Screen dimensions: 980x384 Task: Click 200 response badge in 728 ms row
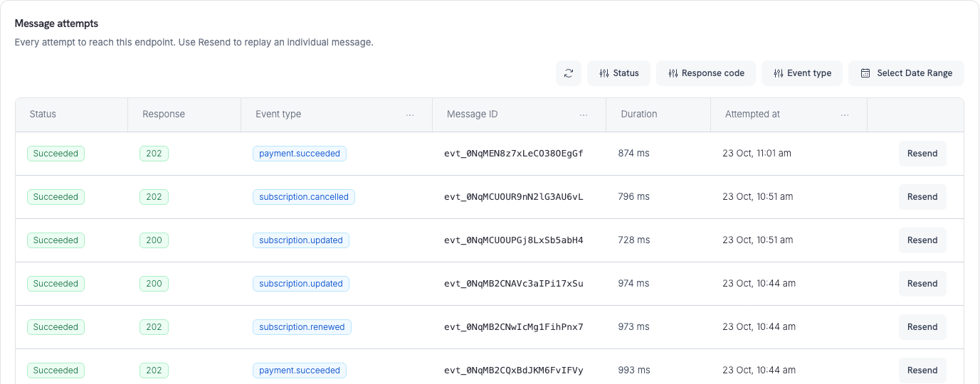point(154,240)
